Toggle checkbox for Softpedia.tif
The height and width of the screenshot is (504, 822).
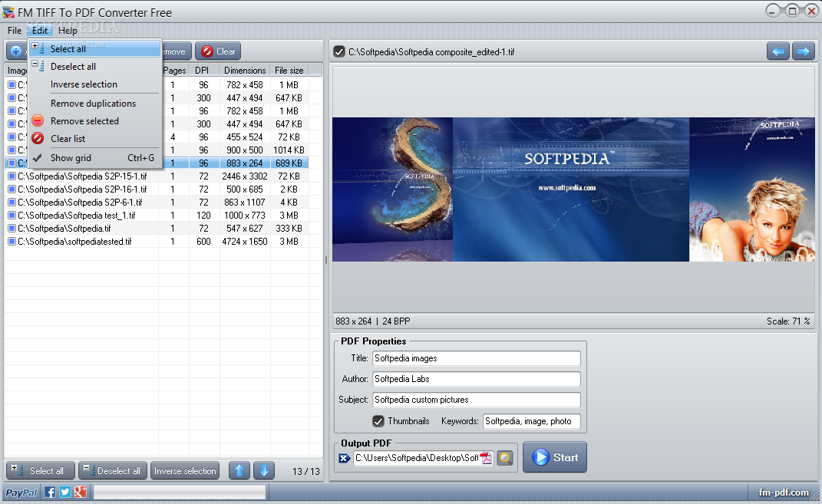[12, 229]
